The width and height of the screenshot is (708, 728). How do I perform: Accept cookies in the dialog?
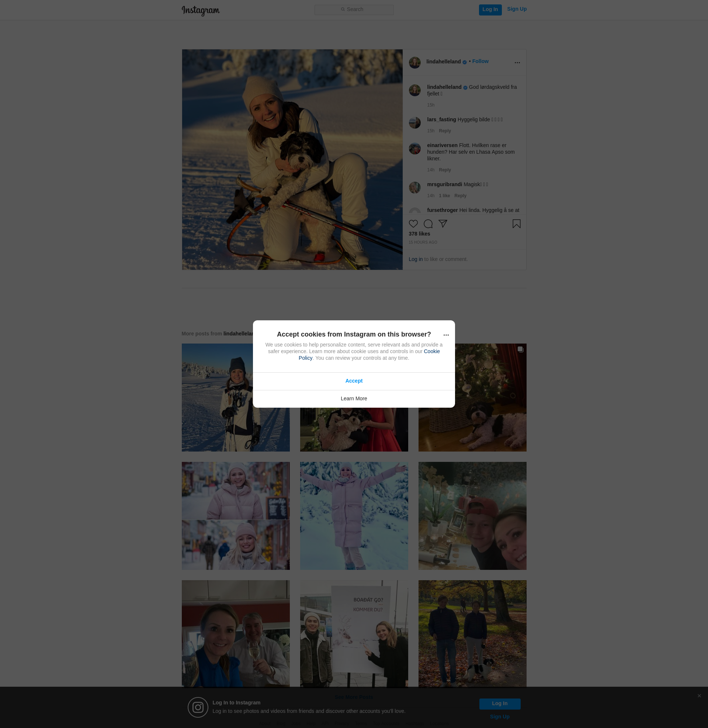point(354,381)
